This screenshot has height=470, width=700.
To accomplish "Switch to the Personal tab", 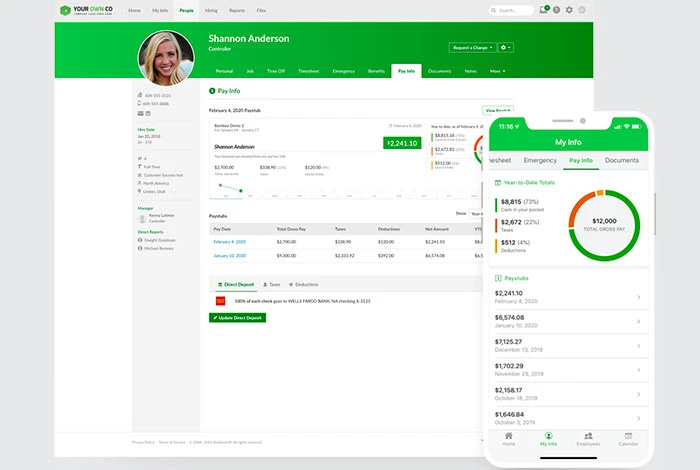I will (224, 71).
